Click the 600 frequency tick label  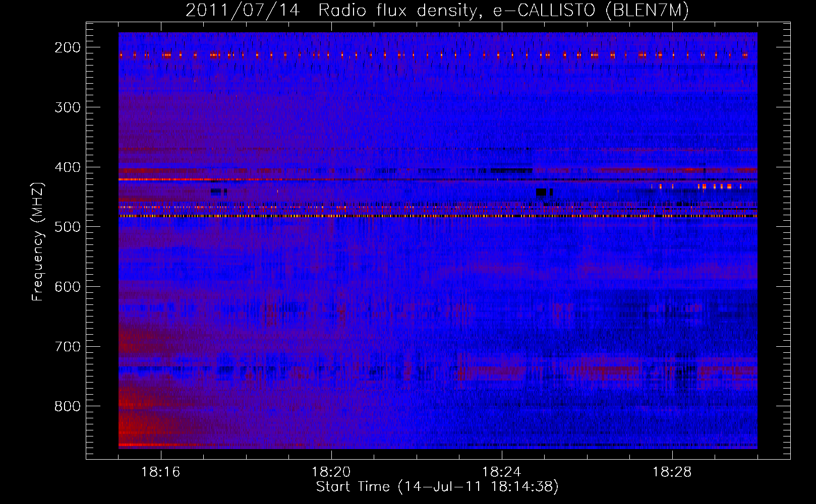pos(68,287)
